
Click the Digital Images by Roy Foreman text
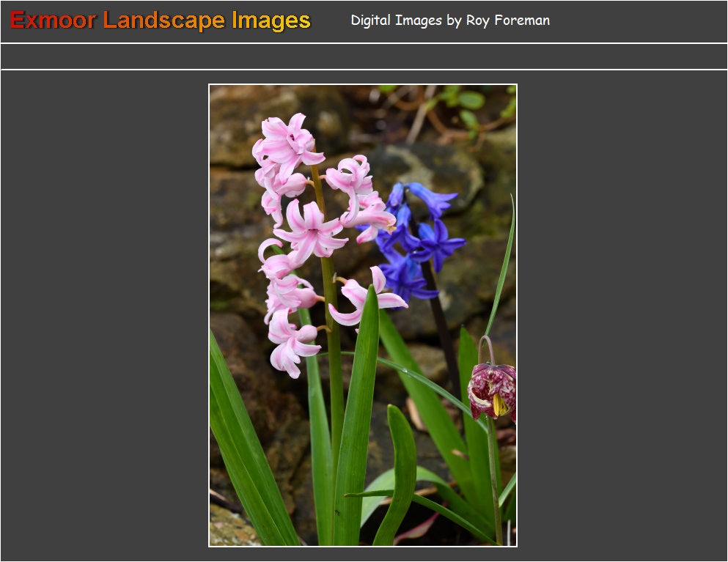(x=449, y=21)
